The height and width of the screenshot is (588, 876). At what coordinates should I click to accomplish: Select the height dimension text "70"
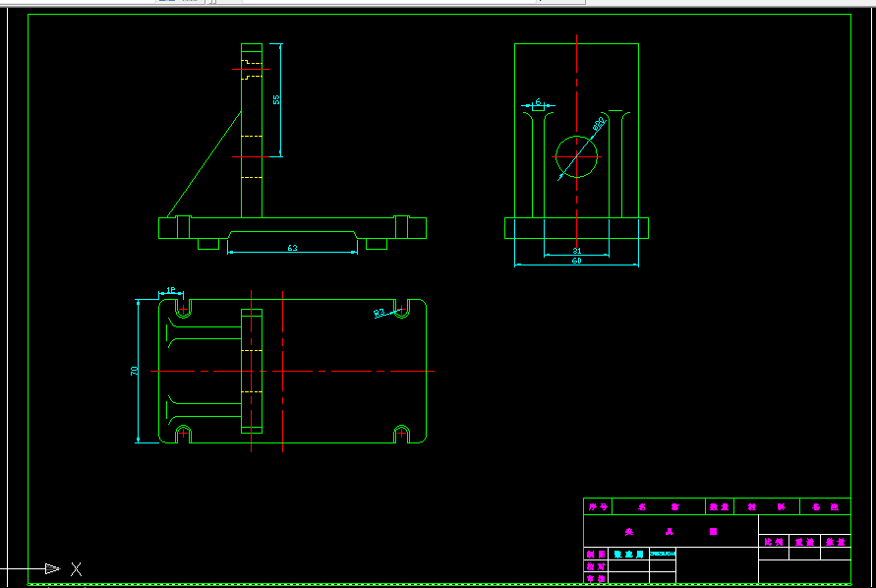(x=134, y=371)
